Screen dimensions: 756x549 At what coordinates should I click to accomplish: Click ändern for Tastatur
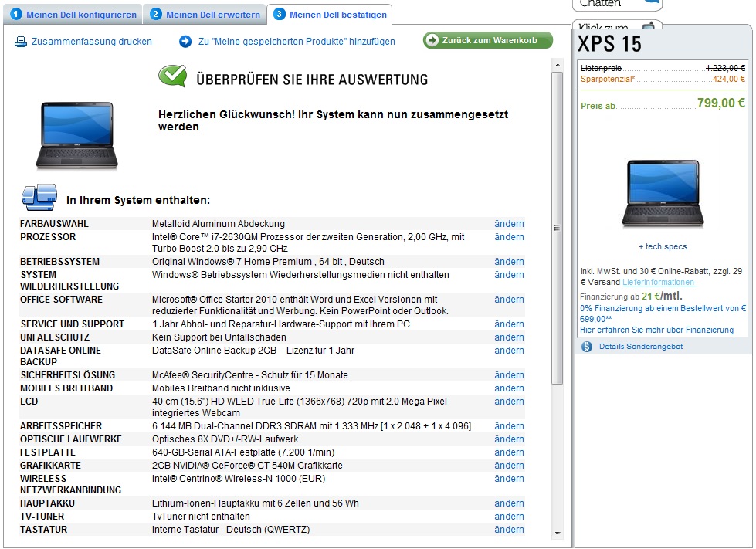click(x=509, y=530)
